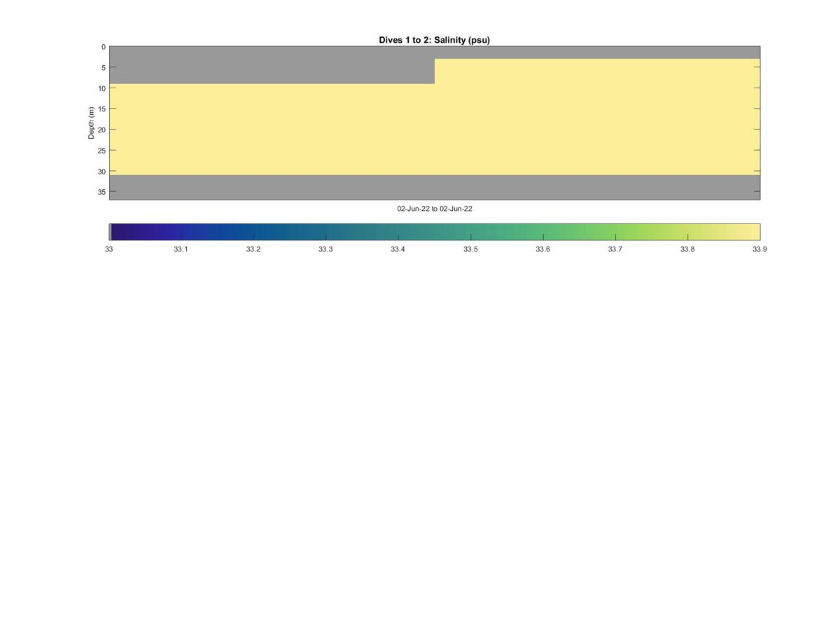This screenshot has height=620, width=840.
Task: Click the colorbar label 33.1
Action: point(181,249)
